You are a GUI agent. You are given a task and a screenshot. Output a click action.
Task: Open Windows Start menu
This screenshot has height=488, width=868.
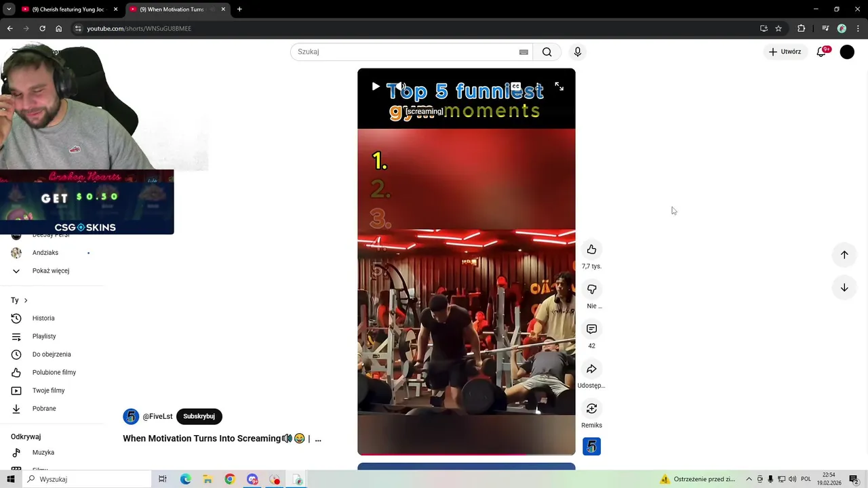(x=11, y=479)
